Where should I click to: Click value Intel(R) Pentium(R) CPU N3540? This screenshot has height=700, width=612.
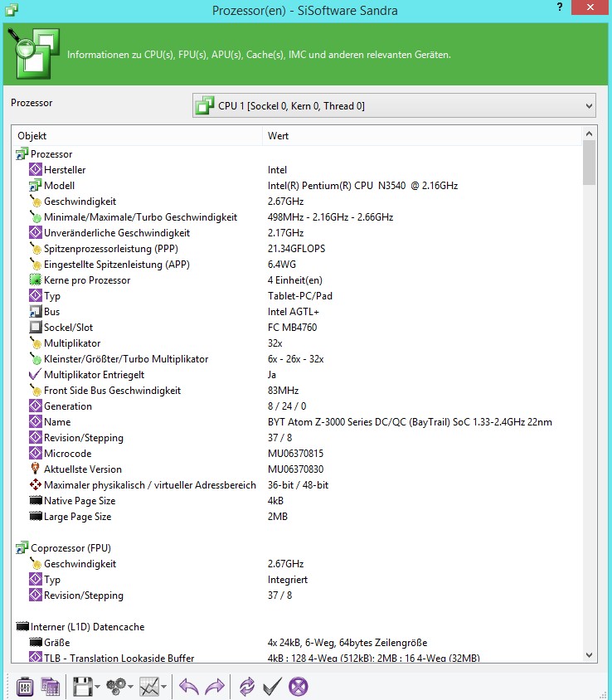[362, 185]
